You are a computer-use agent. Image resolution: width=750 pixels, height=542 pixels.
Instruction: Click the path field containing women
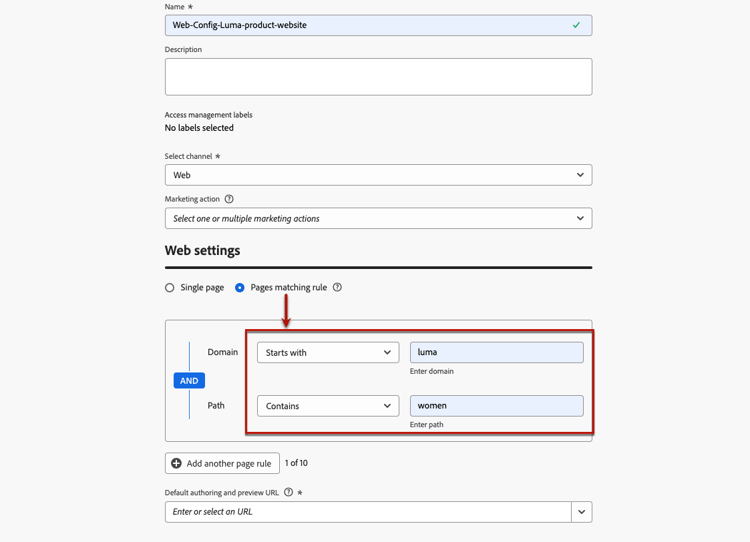point(496,406)
